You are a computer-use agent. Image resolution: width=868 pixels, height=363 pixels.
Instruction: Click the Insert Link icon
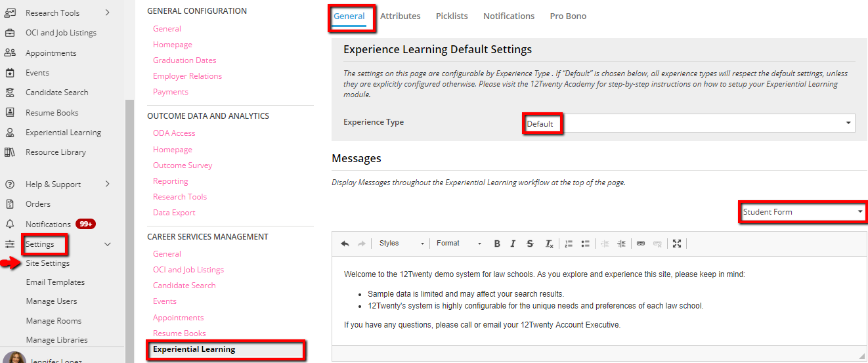(641, 244)
